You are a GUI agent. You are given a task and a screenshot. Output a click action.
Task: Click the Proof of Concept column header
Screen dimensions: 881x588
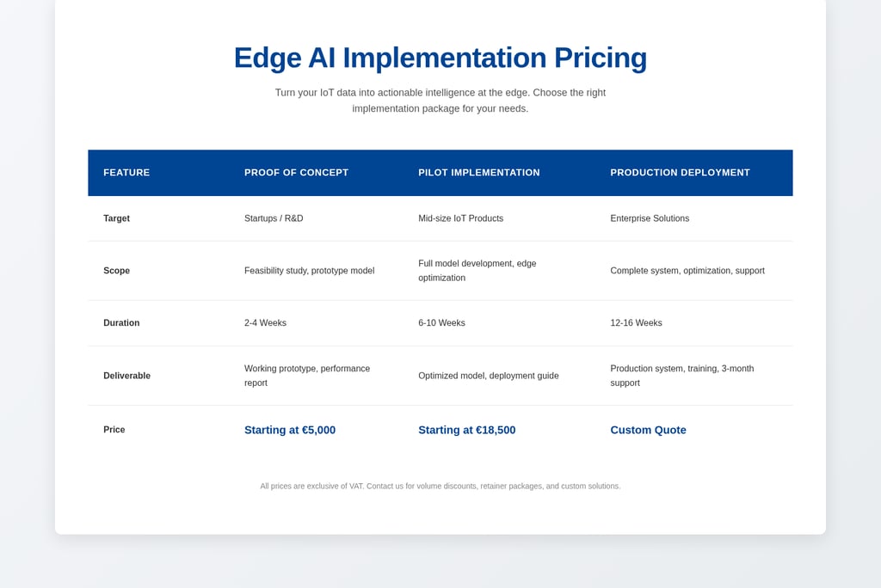click(x=296, y=173)
